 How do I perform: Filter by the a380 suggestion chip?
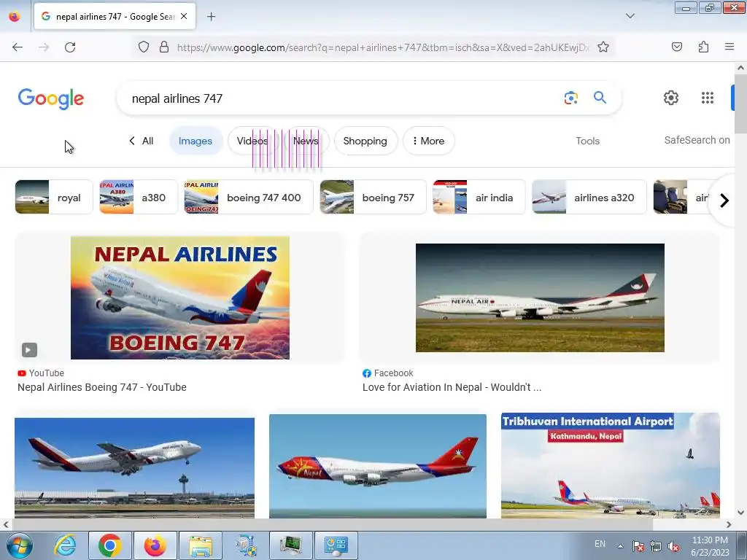(x=138, y=197)
